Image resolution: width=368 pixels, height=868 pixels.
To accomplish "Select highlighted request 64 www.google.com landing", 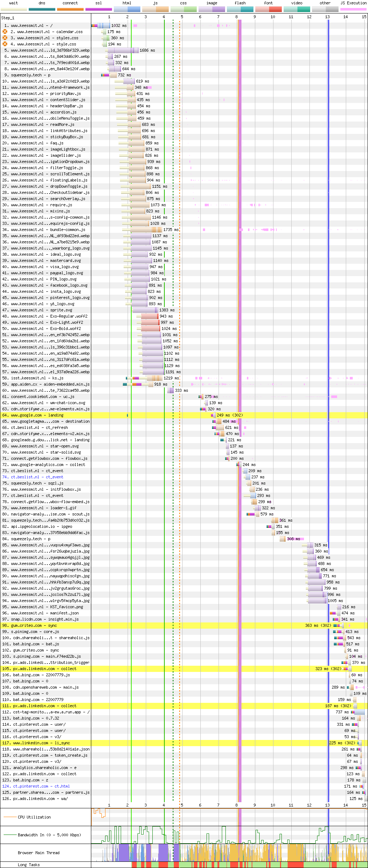I will tap(37, 415).
